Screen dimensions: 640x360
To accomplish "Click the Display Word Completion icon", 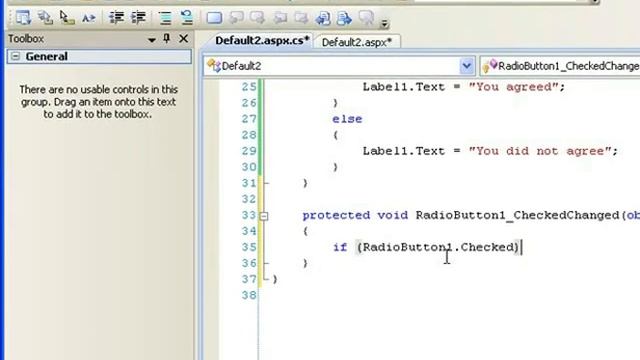I will coord(88,18).
